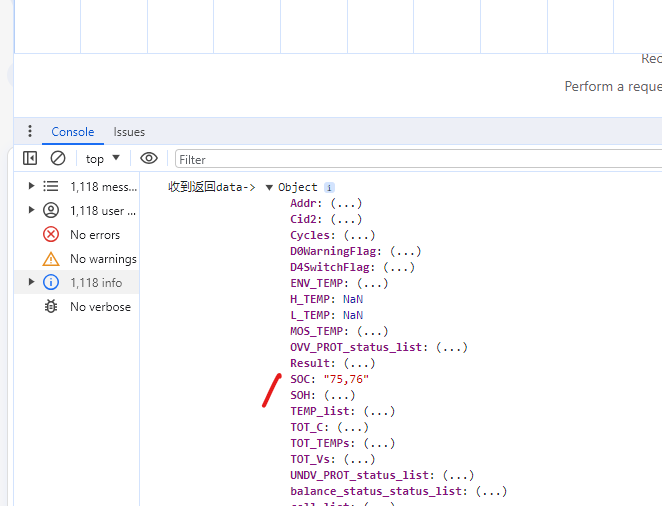The width and height of the screenshot is (662, 506).
Task: Click the 收到返回data-> log text
Action: (212, 187)
